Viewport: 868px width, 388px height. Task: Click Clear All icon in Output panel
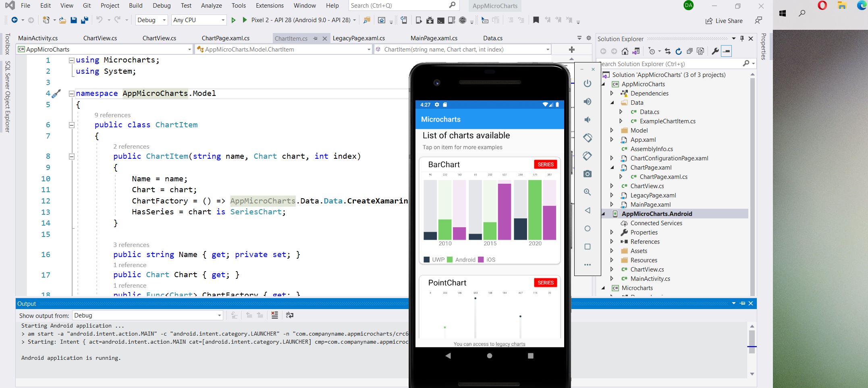[x=274, y=315]
